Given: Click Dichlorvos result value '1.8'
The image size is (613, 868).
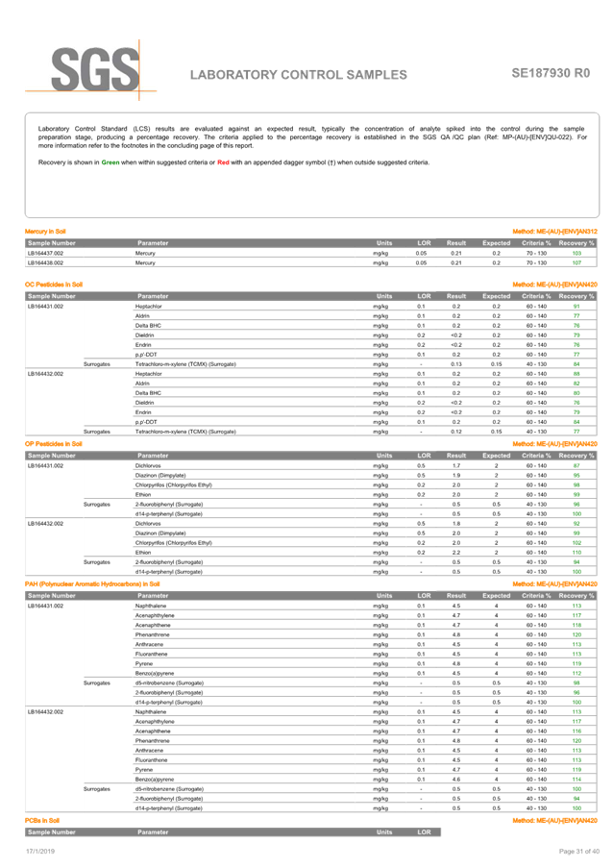Looking at the screenshot, I should [455, 523].
